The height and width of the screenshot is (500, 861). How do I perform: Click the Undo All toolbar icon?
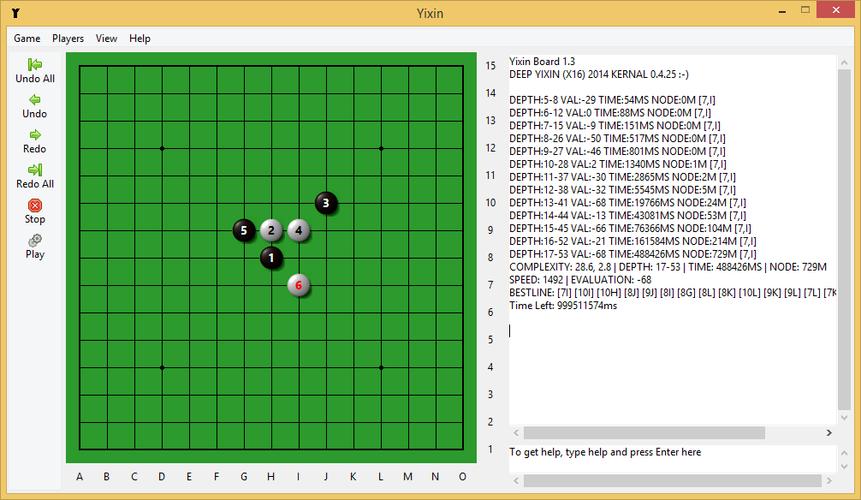click(x=35, y=64)
